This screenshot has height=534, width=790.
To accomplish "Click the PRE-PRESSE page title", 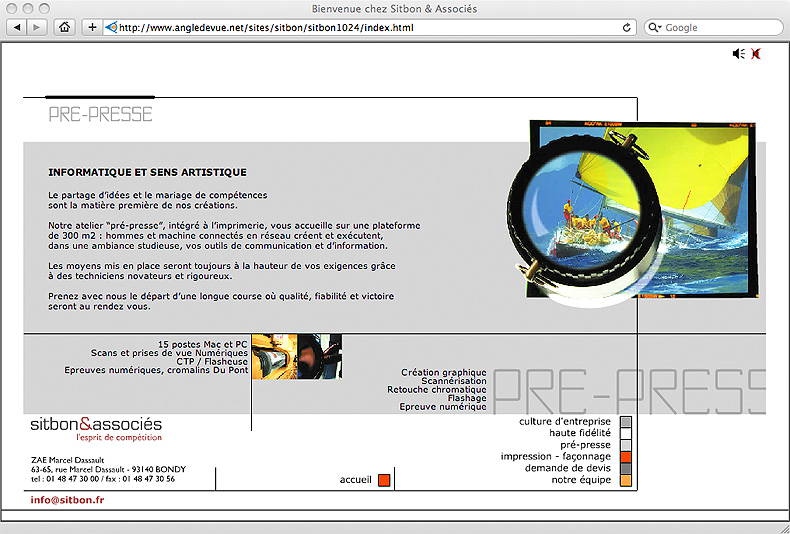I will [100, 115].
